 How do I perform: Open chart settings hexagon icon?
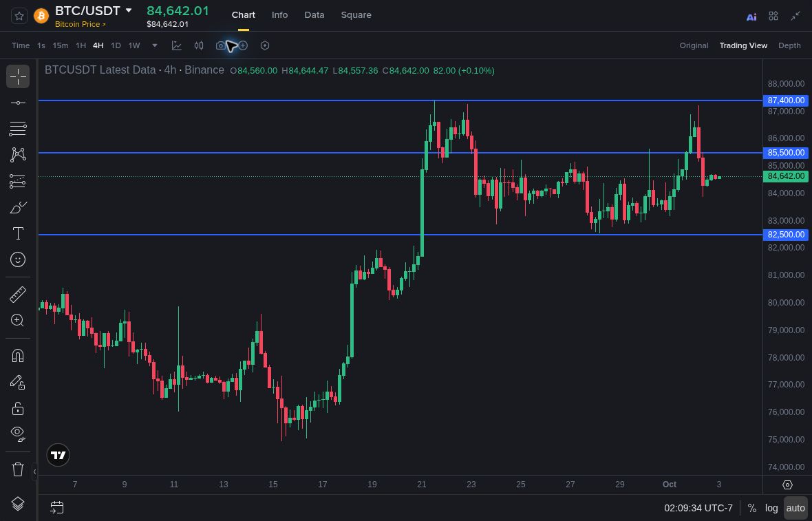265,45
